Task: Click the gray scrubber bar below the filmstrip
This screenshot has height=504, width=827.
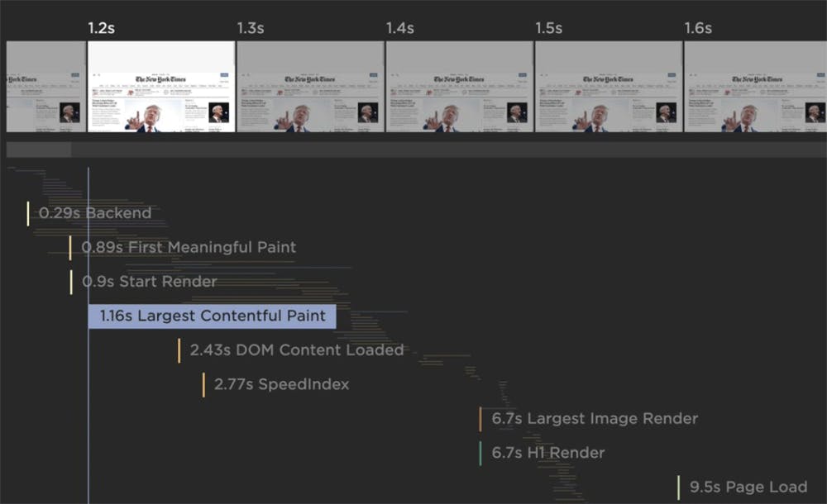Action: [x=413, y=150]
